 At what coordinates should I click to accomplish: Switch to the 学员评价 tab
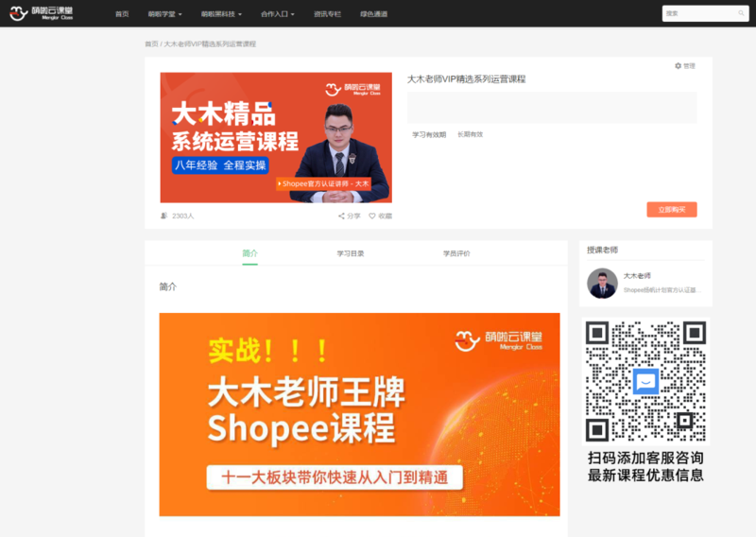[x=456, y=253]
